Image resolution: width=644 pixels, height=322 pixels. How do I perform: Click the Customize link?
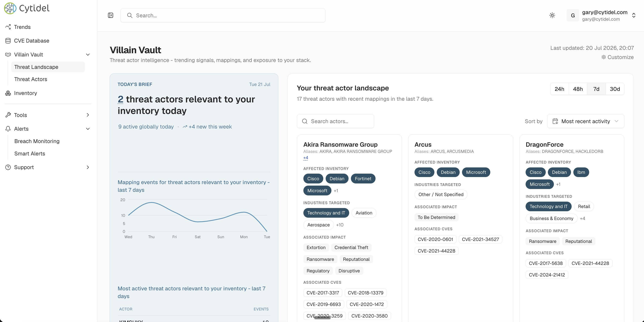coord(617,57)
